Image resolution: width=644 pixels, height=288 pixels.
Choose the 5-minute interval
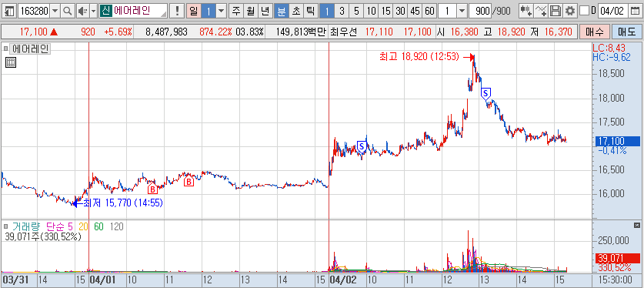[x=356, y=11]
